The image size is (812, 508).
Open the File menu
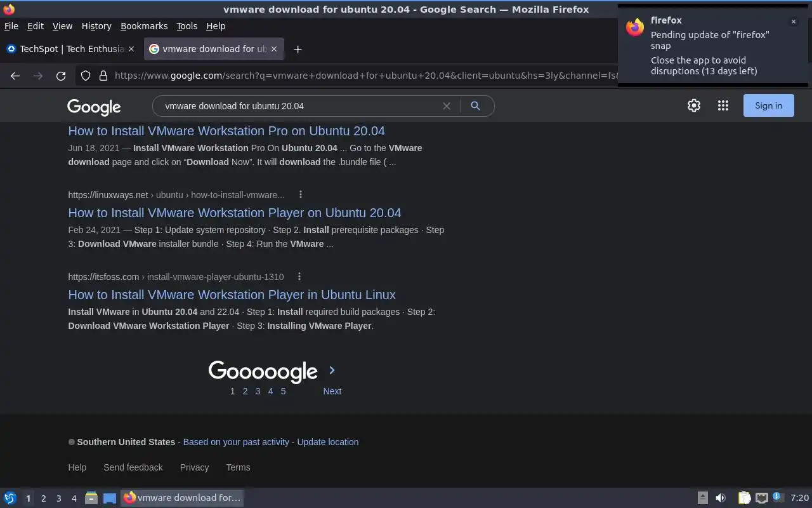tap(11, 26)
